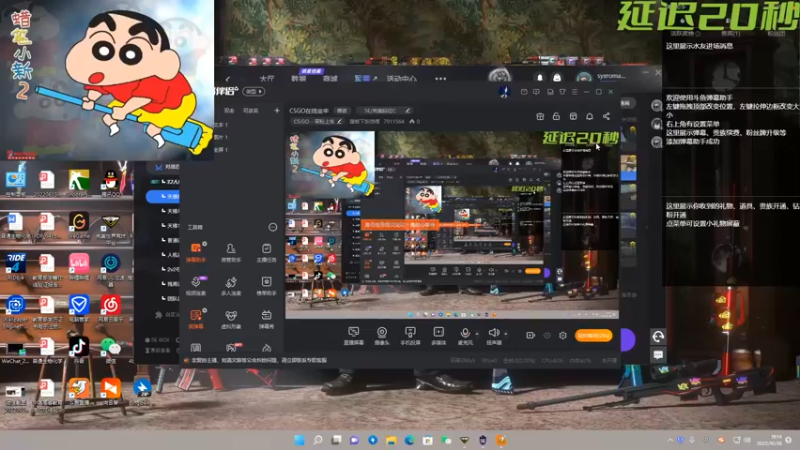Screen dimensions: 800x450
Task: Toggle the preview eye visibility icon
Action: (547, 335)
